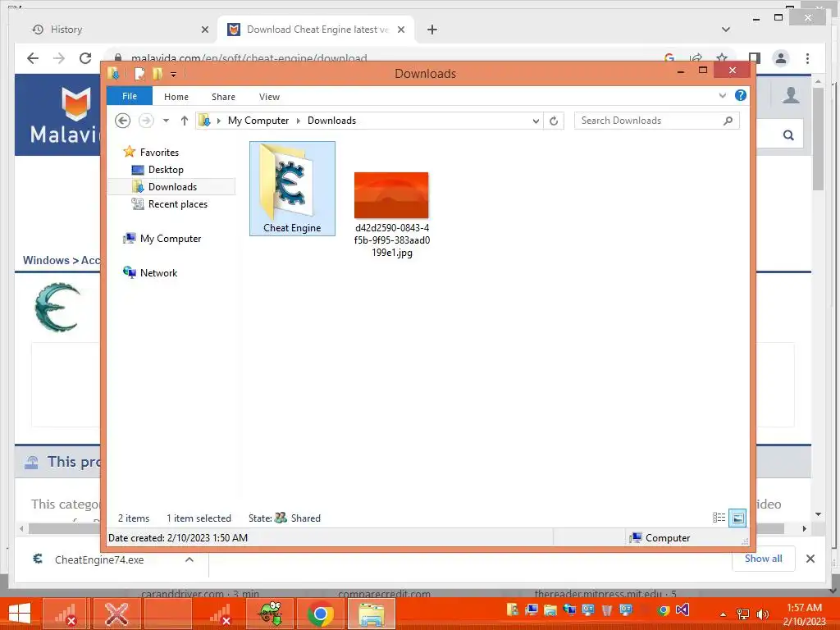This screenshot has width=840, height=630.
Task: Select Network in navigation pane
Action: click(x=158, y=273)
